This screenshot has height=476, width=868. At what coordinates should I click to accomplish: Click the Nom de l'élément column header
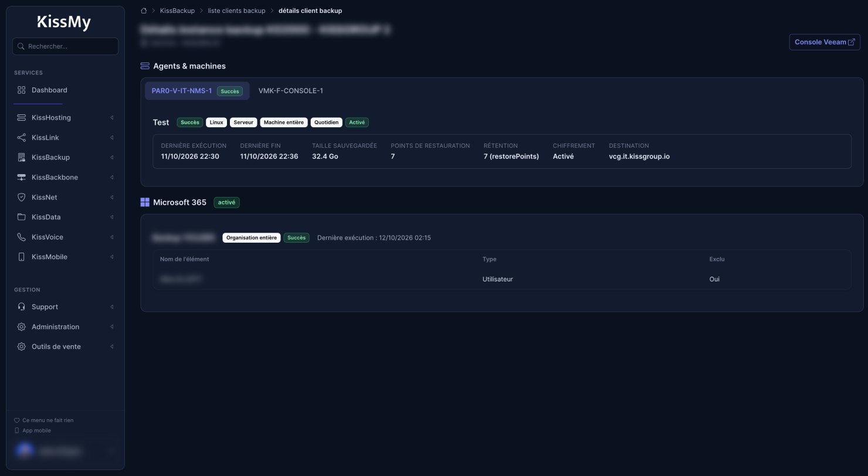point(185,259)
